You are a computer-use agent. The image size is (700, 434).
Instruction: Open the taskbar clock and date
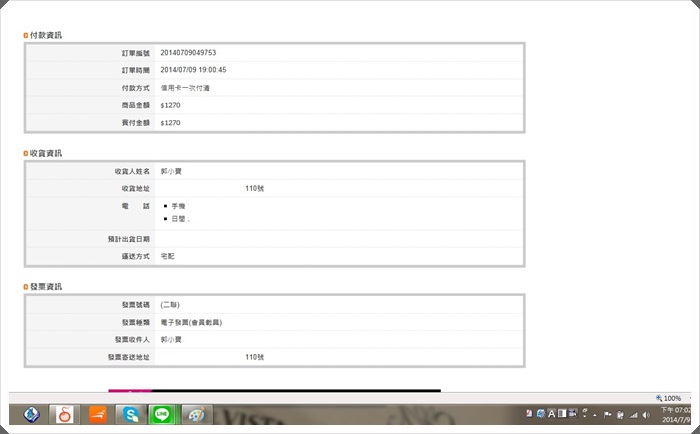(675, 414)
